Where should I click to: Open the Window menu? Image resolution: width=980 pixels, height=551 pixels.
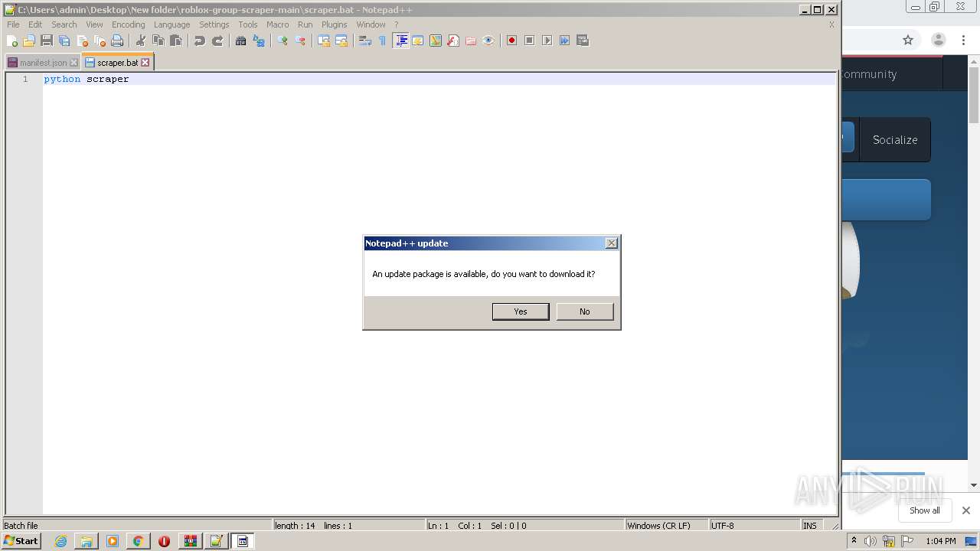click(x=371, y=24)
